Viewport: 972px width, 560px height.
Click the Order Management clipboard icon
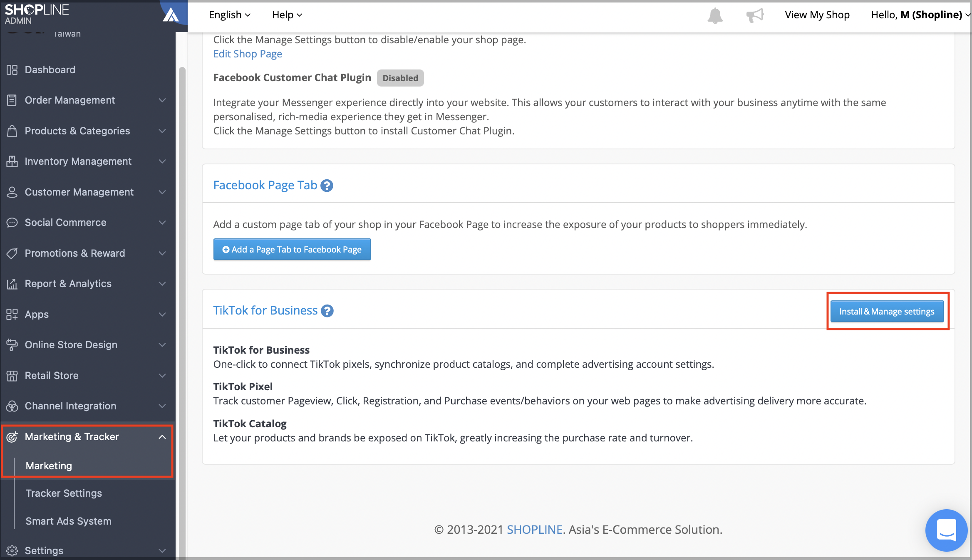coord(12,100)
